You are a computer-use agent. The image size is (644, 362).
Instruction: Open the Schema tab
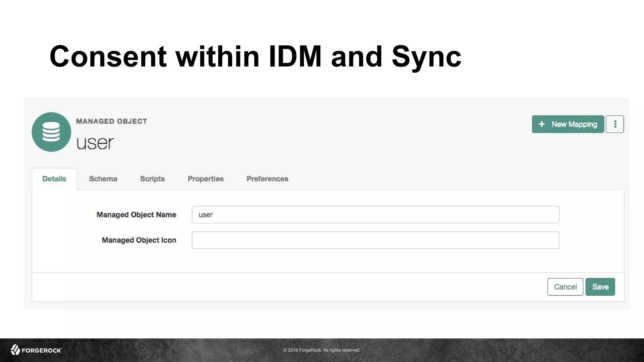[103, 179]
